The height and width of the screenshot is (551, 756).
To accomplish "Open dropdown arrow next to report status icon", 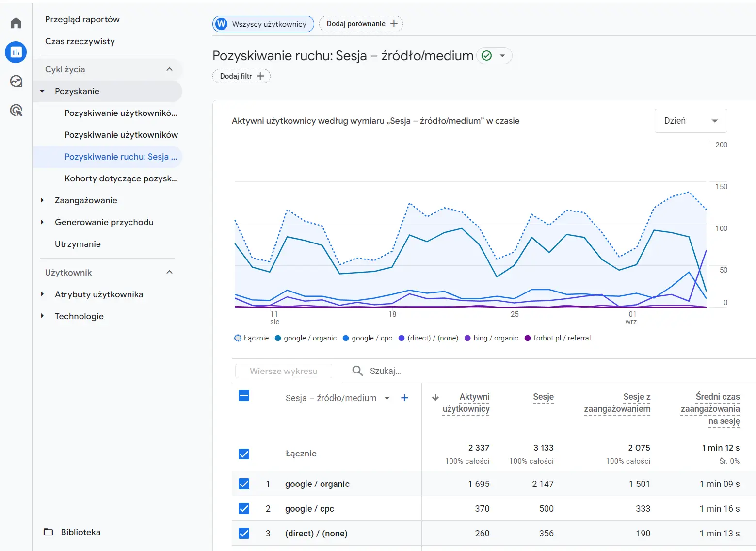I will pyautogui.click(x=503, y=56).
